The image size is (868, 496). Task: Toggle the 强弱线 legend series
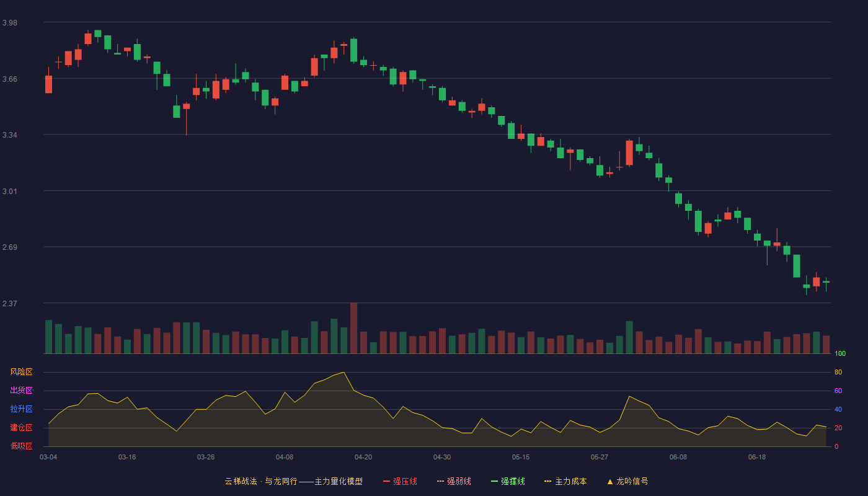454,481
